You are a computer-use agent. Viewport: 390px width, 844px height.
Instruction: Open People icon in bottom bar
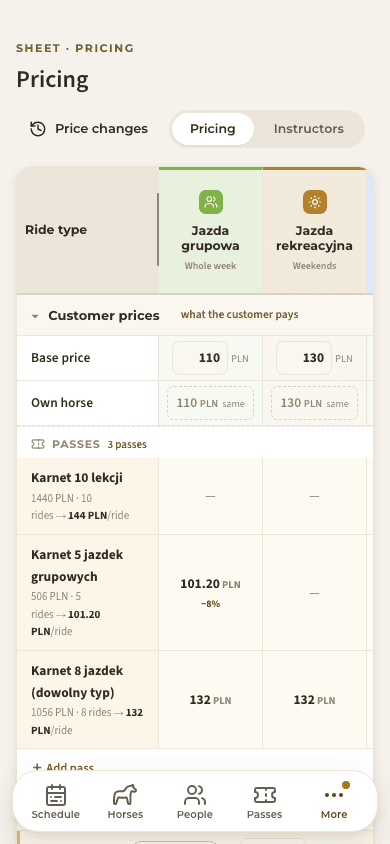coord(195,794)
